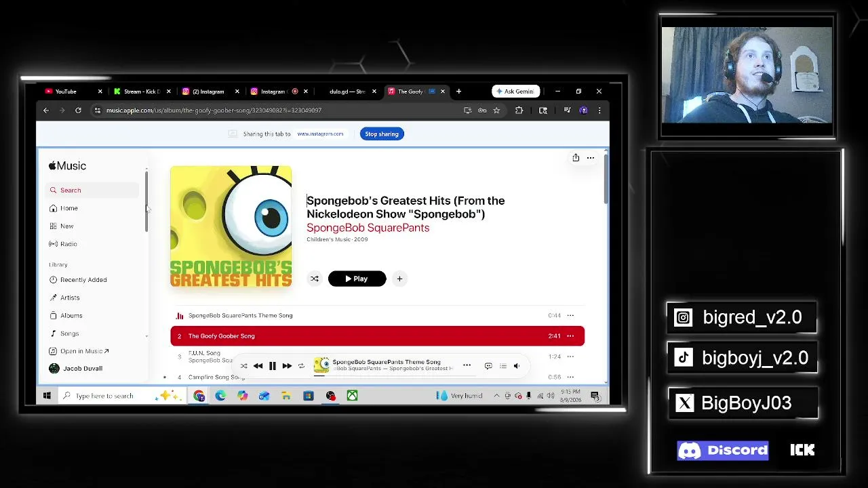Mute with the player volume icon
The height and width of the screenshot is (488, 868).
[517, 366]
